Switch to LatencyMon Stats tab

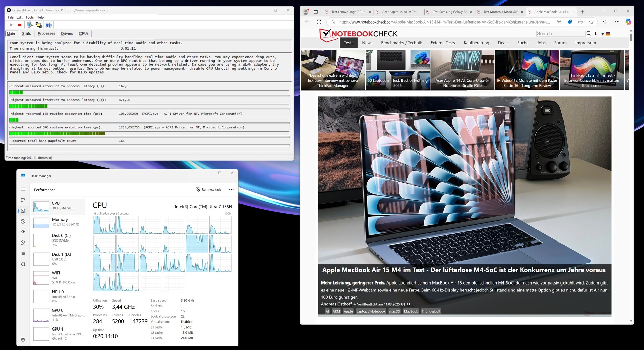(x=26, y=34)
